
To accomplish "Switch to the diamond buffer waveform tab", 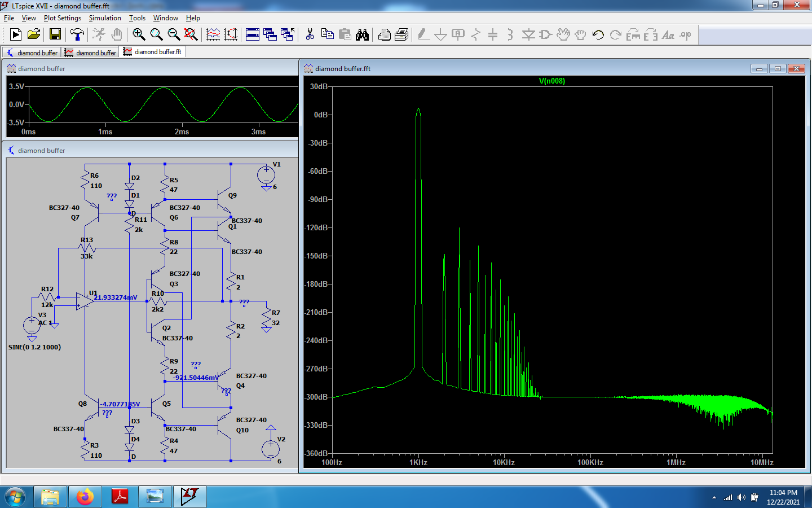I will click(91, 52).
